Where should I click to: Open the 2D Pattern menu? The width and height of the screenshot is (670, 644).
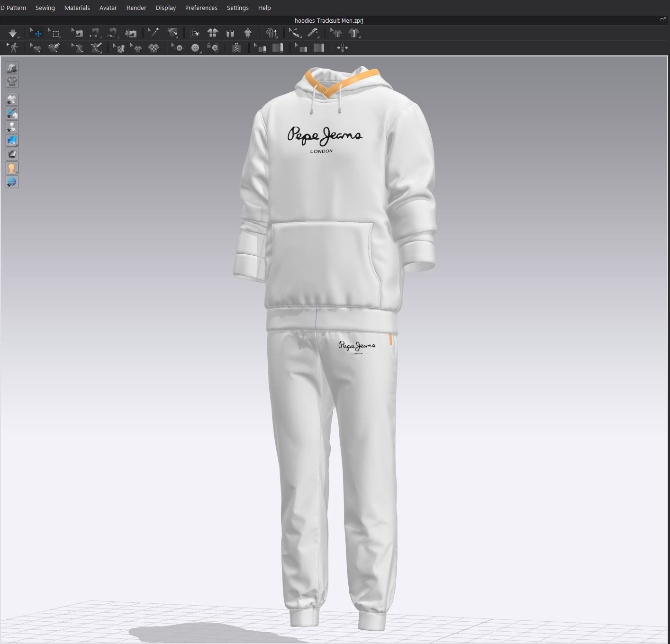coord(13,8)
